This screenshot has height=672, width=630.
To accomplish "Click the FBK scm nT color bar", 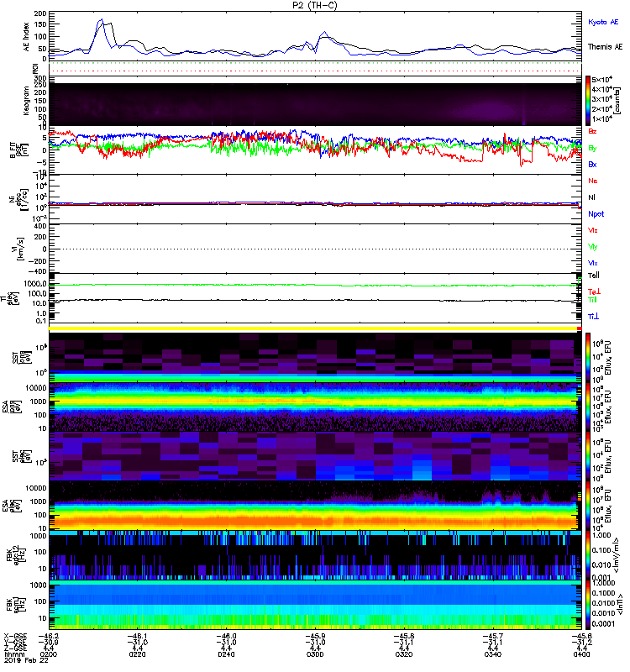I will pyautogui.click(x=588, y=605).
